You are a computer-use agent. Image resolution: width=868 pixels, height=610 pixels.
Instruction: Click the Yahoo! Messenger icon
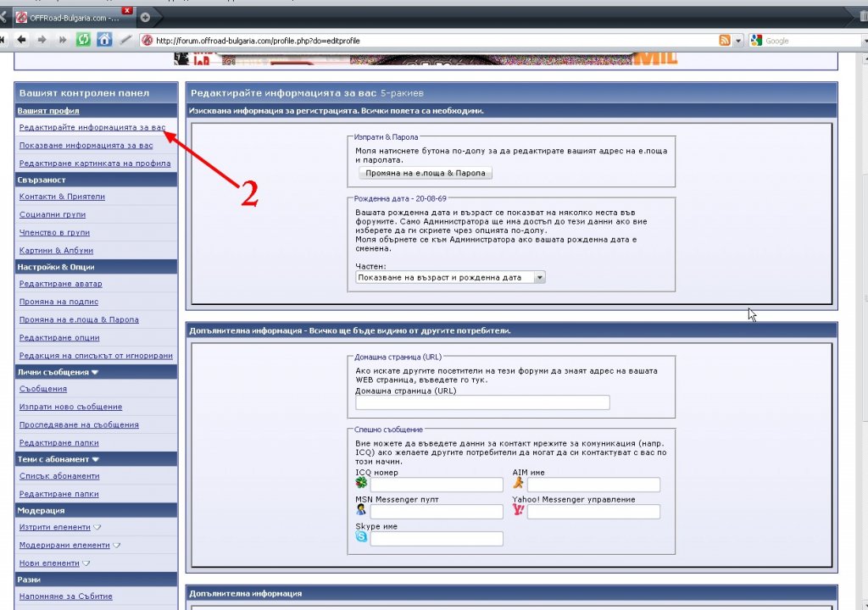(518, 510)
